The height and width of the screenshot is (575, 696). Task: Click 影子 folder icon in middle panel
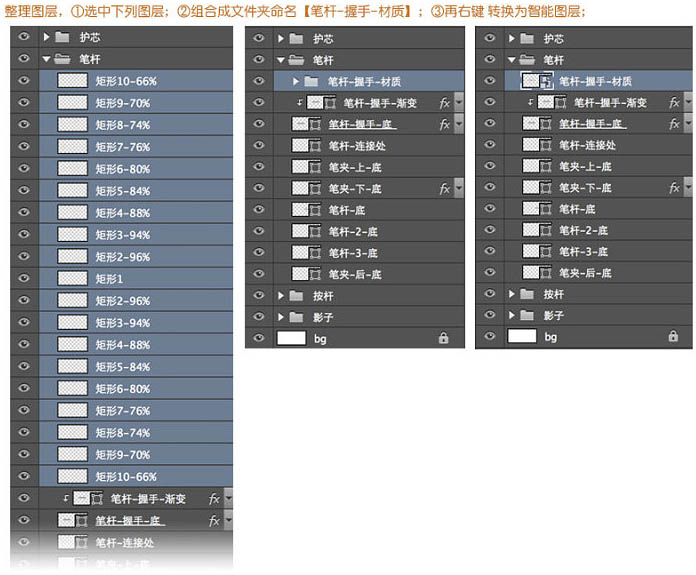pyautogui.click(x=296, y=317)
